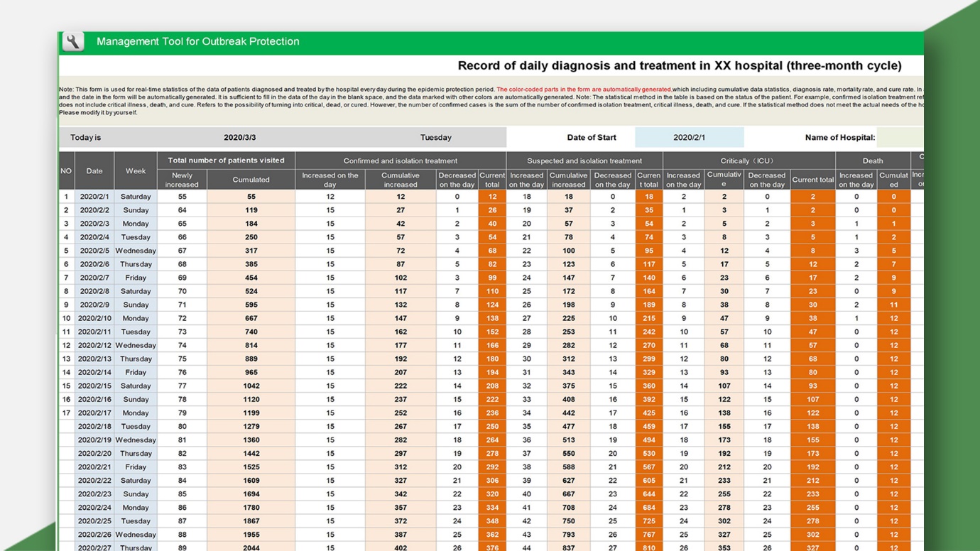980x551 pixels.
Task: Click the Critically (ICU) column group header
Action: [748, 161]
